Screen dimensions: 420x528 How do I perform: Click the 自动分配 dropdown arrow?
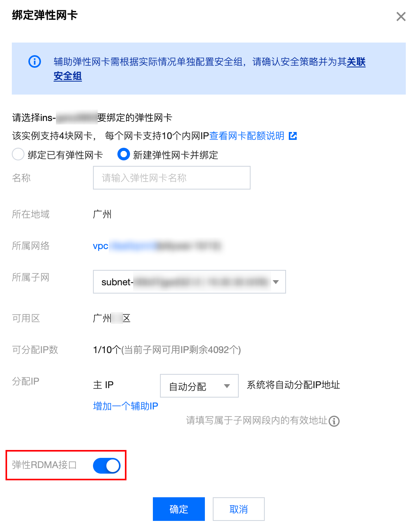(227, 386)
